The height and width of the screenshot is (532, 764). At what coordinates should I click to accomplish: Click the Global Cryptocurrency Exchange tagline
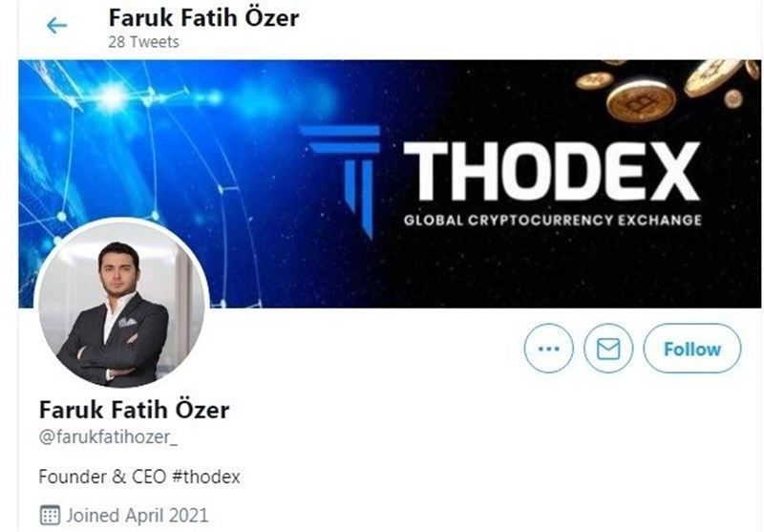coord(553,221)
